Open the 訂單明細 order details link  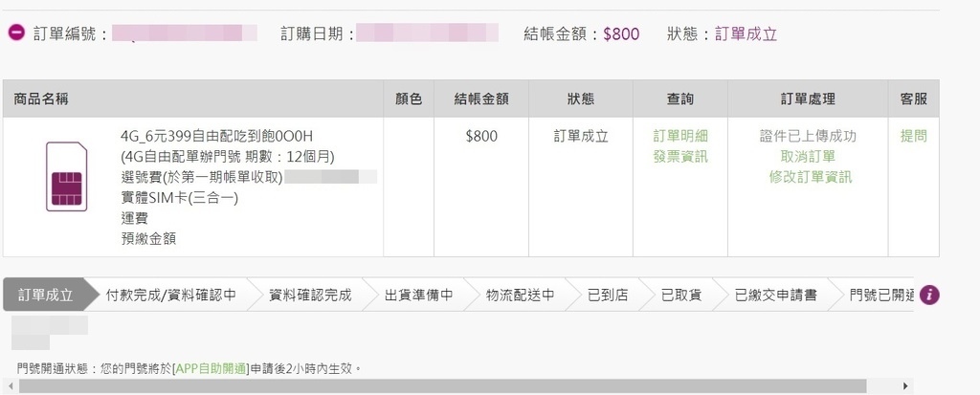coord(680,136)
